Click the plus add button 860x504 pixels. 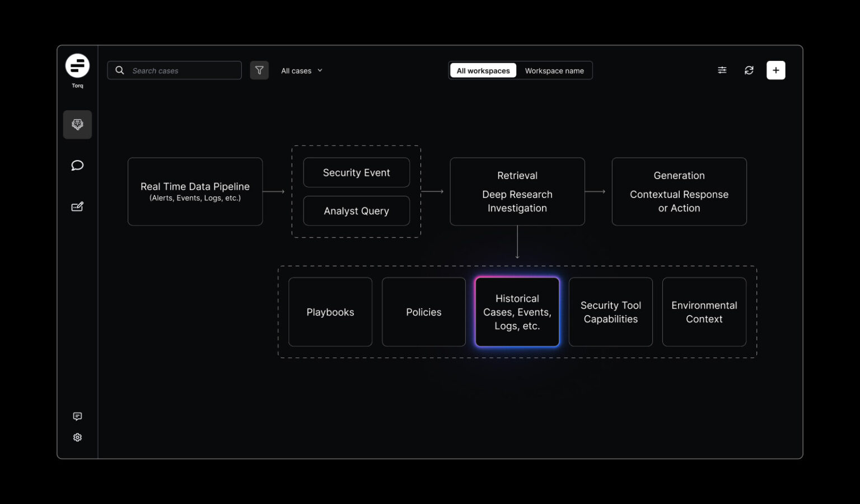[775, 70]
